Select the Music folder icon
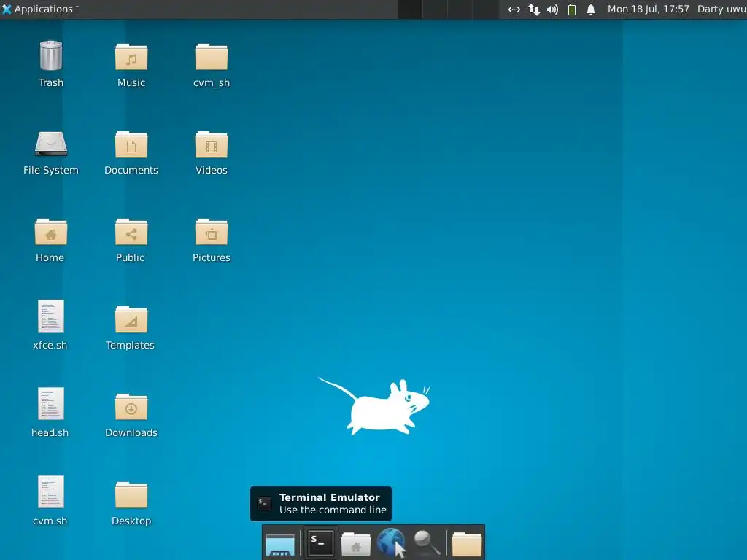Screen dimensions: 747x560 point(131,57)
